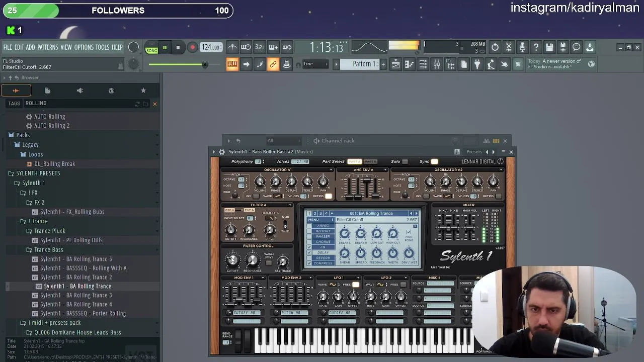Toggle the Sync button in Sylenth

point(435,162)
